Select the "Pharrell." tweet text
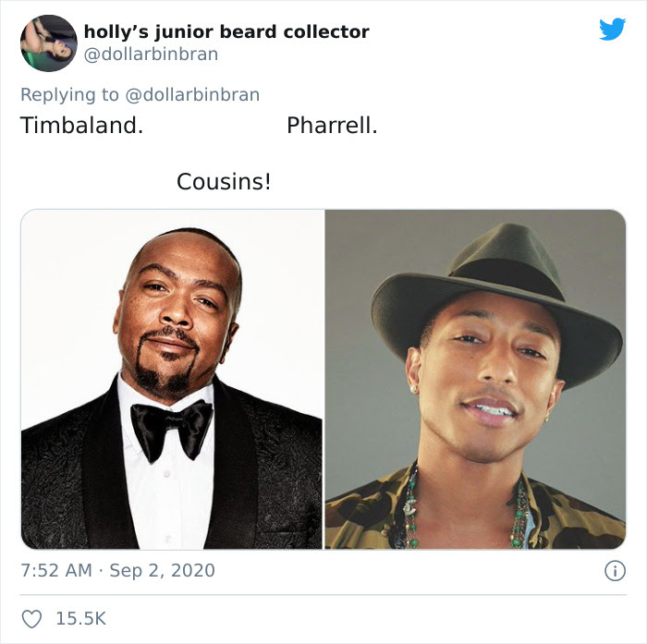Viewport: 647px width, 644px height. point(332,126)
